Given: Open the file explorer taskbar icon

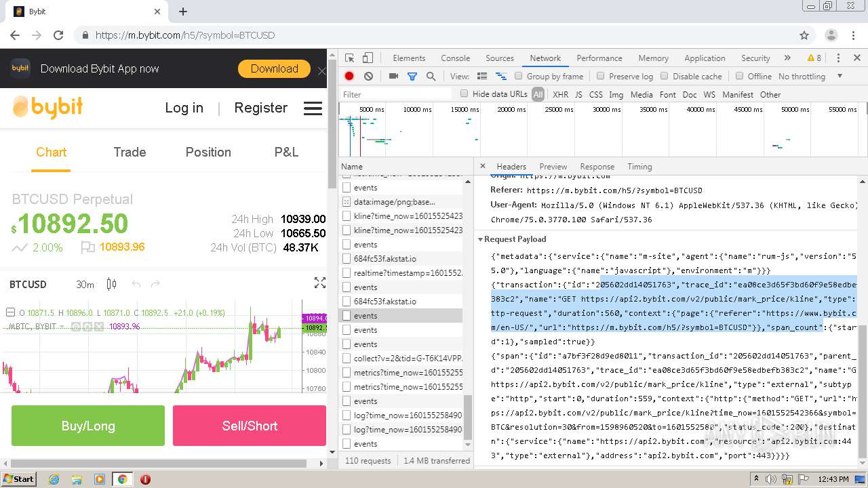Looking at the screenshot, I should (77, 479).
